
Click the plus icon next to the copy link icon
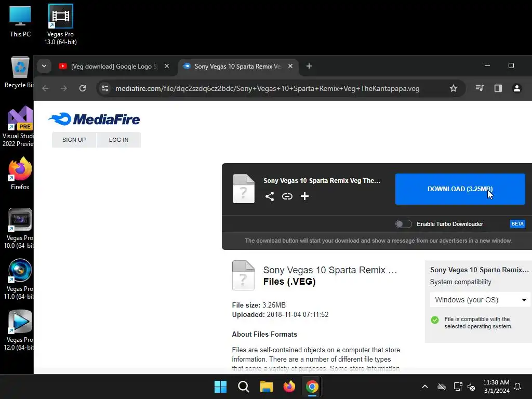[x=304, y=196]
